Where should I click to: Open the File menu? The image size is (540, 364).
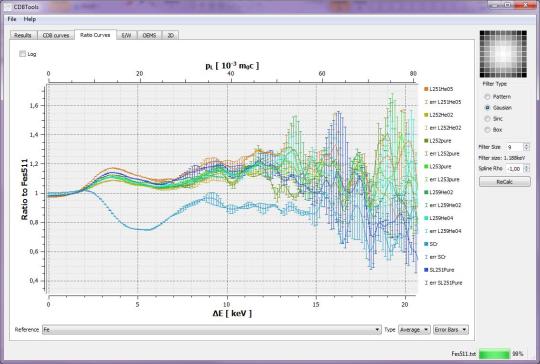[12, 19]
